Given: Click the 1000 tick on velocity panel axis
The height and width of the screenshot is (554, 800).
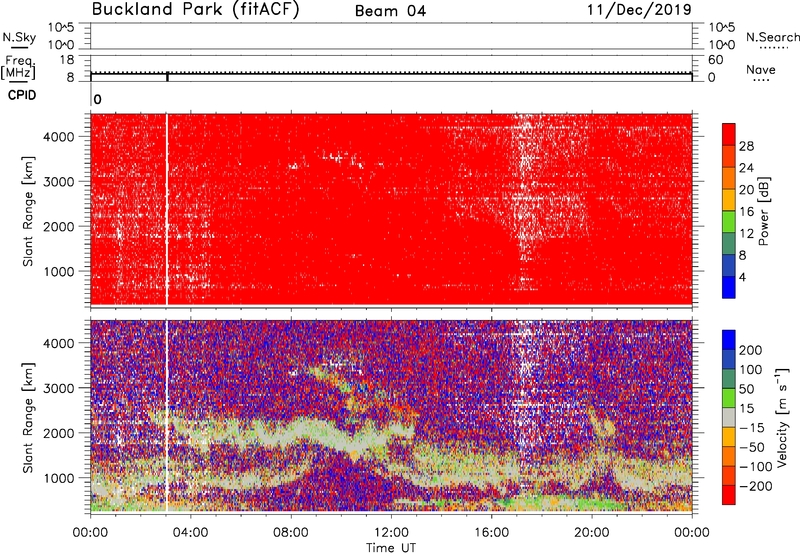Looking at the screenshot, I should click(x=59, y=478).
